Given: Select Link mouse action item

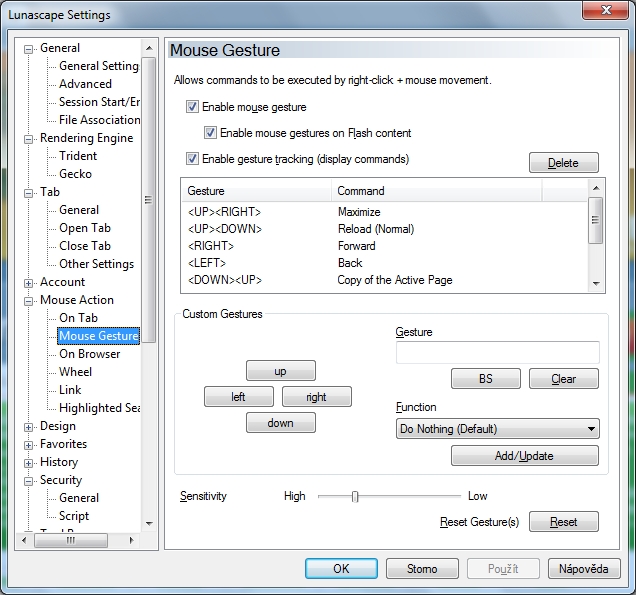Looking at the screenshot, I should [70, 390].
